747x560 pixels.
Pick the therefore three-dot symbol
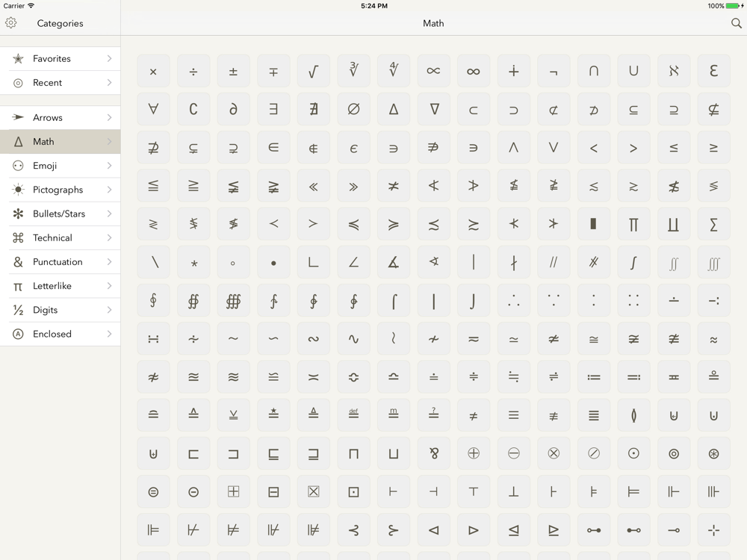[514, 300]
